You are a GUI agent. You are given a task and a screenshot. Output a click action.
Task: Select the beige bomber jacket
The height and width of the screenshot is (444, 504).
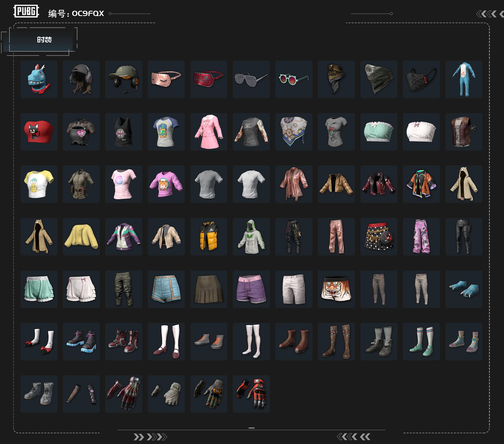pos(166,237)
